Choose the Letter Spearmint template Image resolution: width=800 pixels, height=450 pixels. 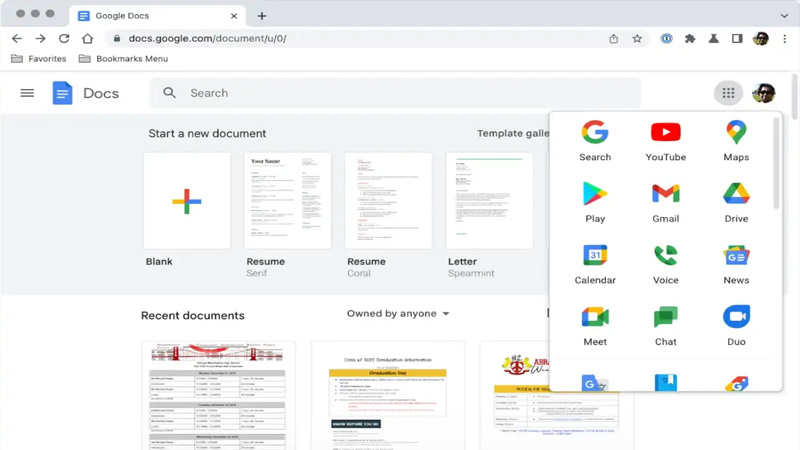(489, 201)
